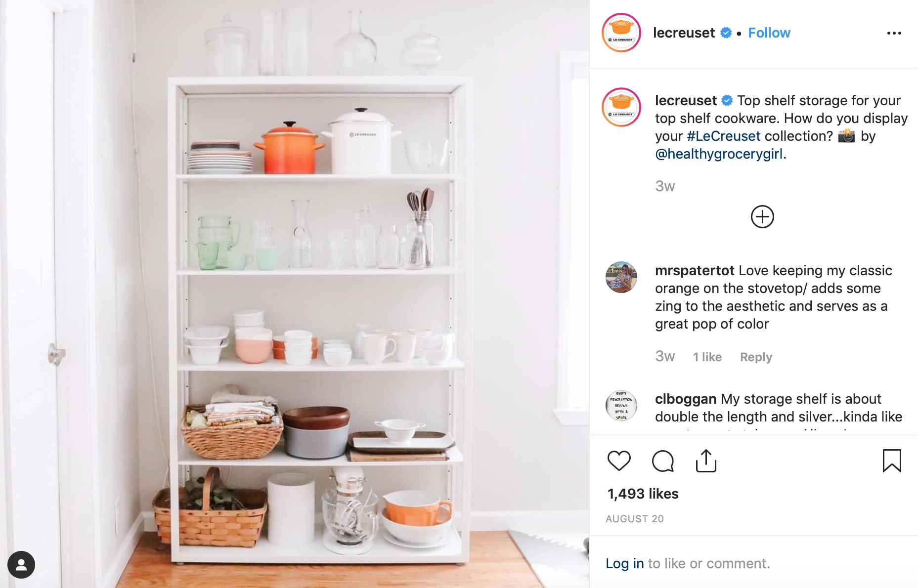918x588 pixels.
Task: Follow the lecreuset account
Action: 769,33
